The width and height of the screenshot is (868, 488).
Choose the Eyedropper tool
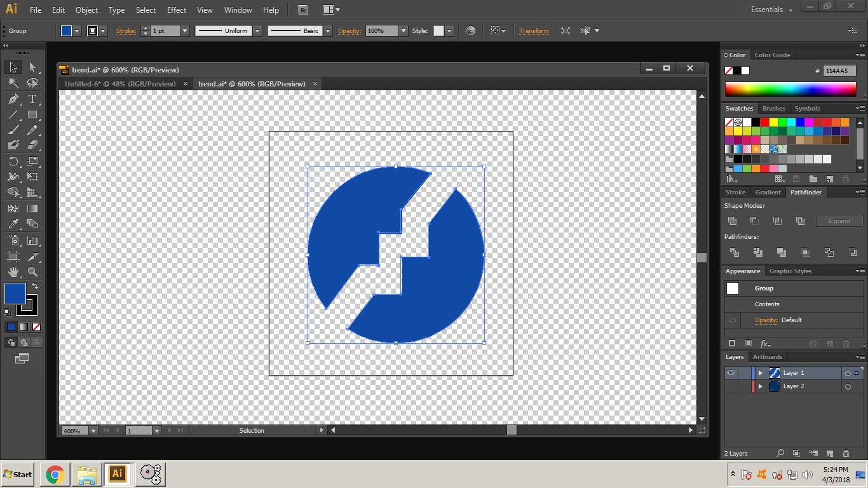[x=13, y=224]
